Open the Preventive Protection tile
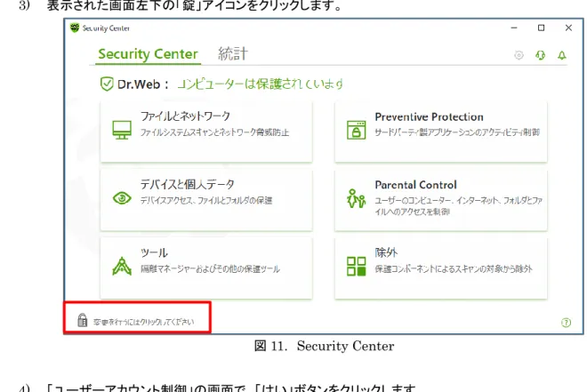This screenshot has width=587, height=392. pos(440,132)
